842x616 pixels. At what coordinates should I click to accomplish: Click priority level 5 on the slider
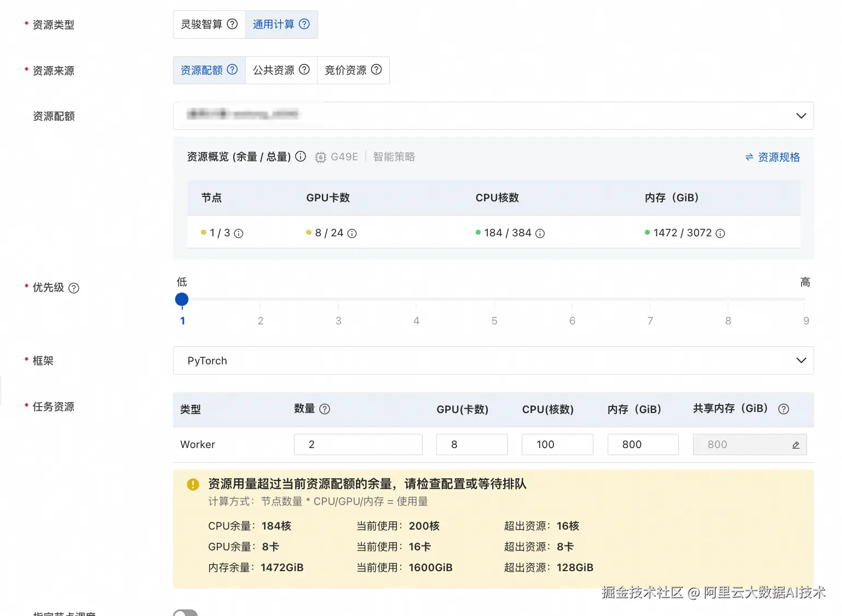(494, 300)
